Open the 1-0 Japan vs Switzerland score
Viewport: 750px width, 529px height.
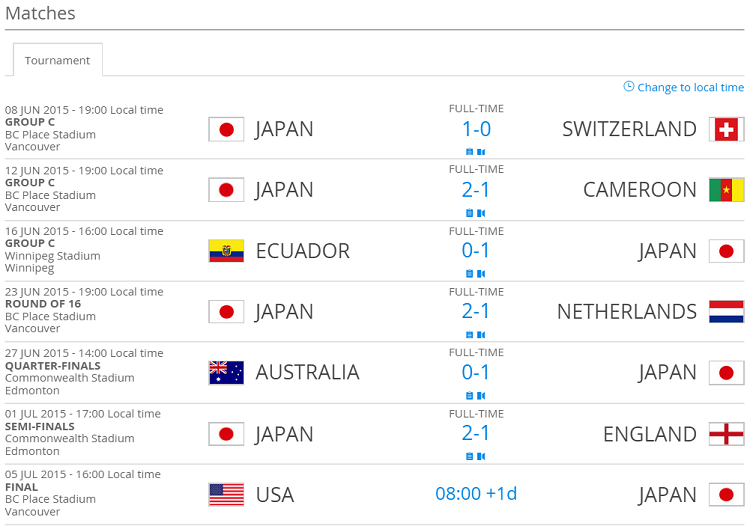click(x=476, y=129)
